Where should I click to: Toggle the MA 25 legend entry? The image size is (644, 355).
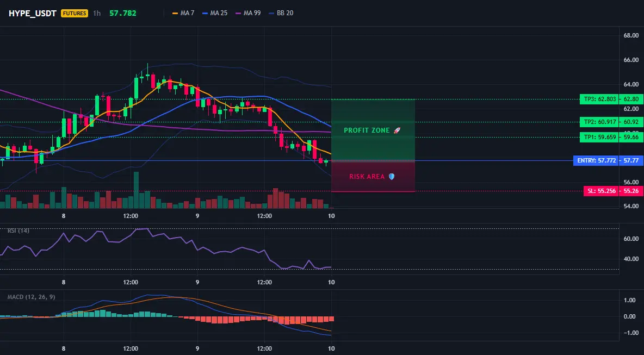[215, 13]
